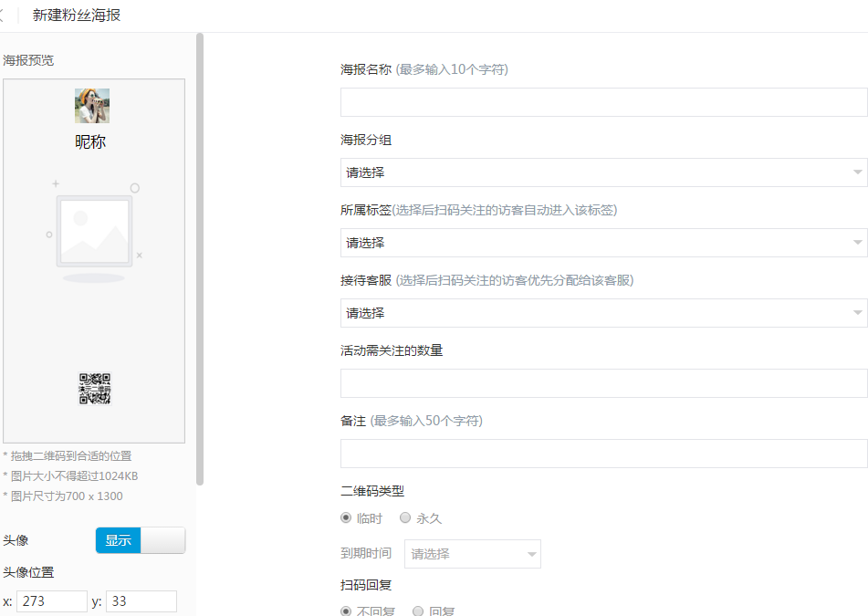Expand the 接待客服 dropdown
This screenshot has height=616, width=868.
coord(603,313)
